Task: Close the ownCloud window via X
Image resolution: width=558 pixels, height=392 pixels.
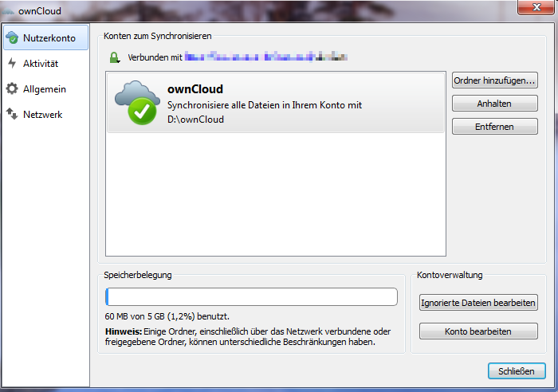Action: pos(536,7)
